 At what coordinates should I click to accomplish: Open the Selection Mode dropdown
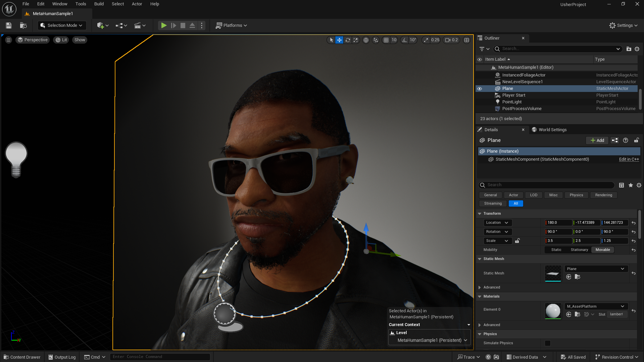pyautogui.click(x=62, y=25)
